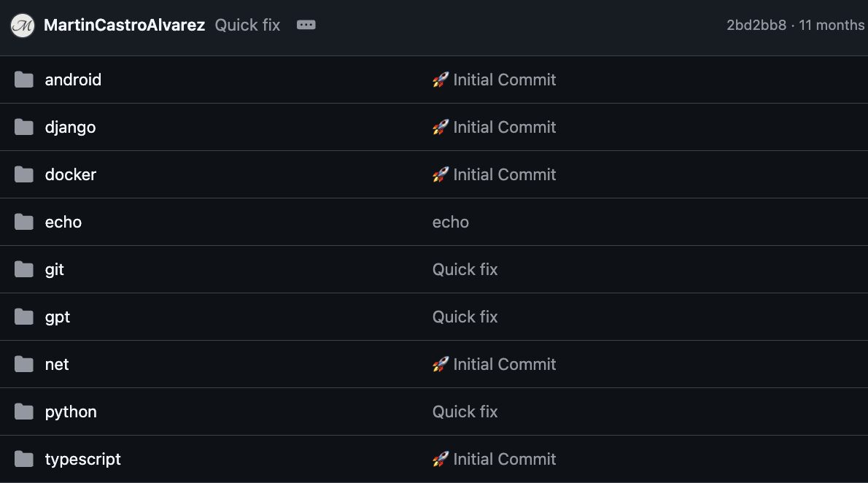868x483 pixels.
Task: Open the python folder
Action: (x=70, y=411)
